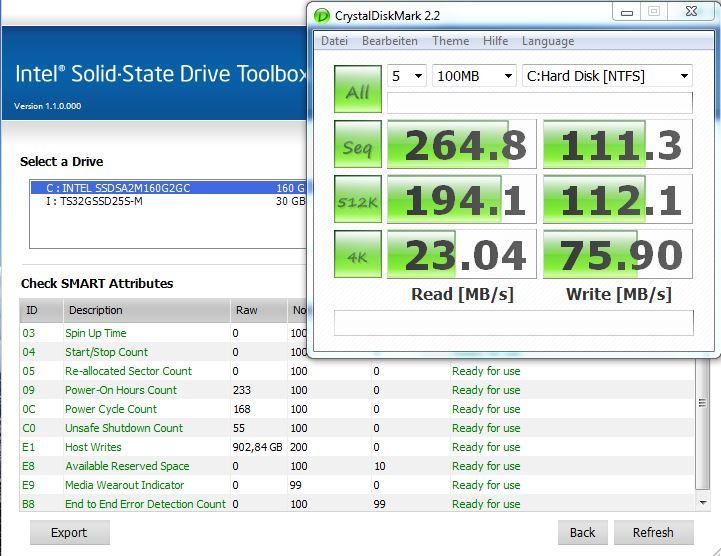Image resolution: width=721 pixels, height=556 pixels.
Task: Select Power-On Hours Count row
Action: click(357, 390)
